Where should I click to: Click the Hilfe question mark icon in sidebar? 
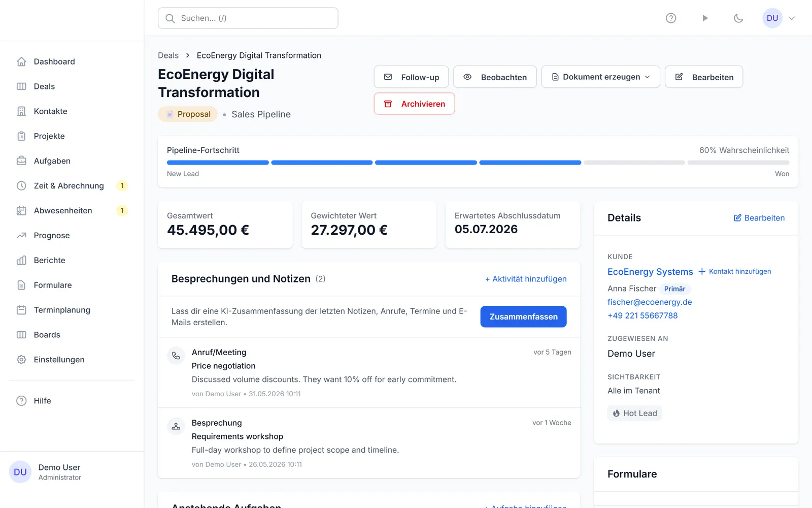21,401
